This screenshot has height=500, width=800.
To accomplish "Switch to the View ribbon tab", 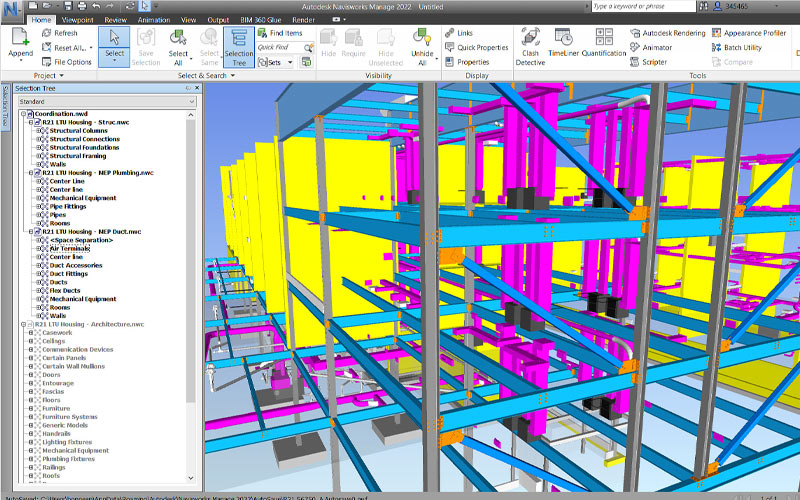I will click(188, 20).
